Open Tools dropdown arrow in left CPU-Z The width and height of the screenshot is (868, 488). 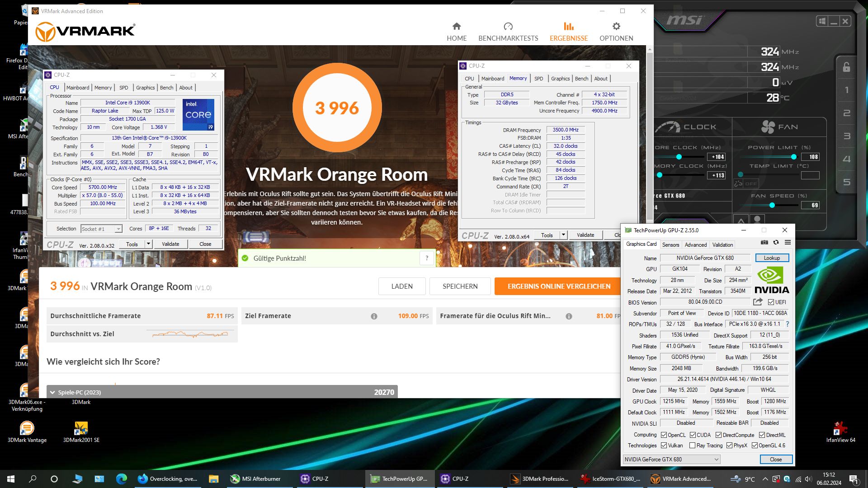pos(148,244)
